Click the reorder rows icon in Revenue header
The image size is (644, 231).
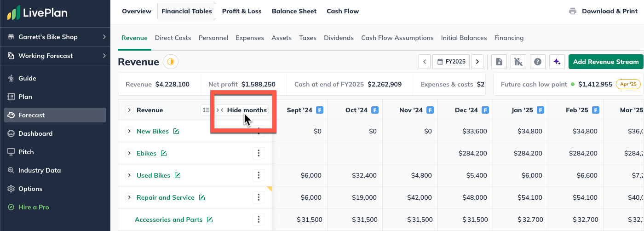[x=206, y=110]
